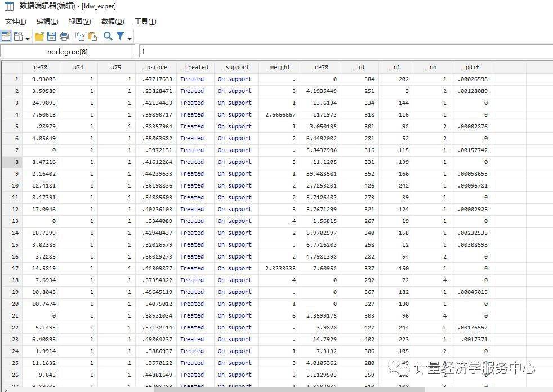Click the Paste clipboard icon
553x392 pixels.
tap(92, 37)
